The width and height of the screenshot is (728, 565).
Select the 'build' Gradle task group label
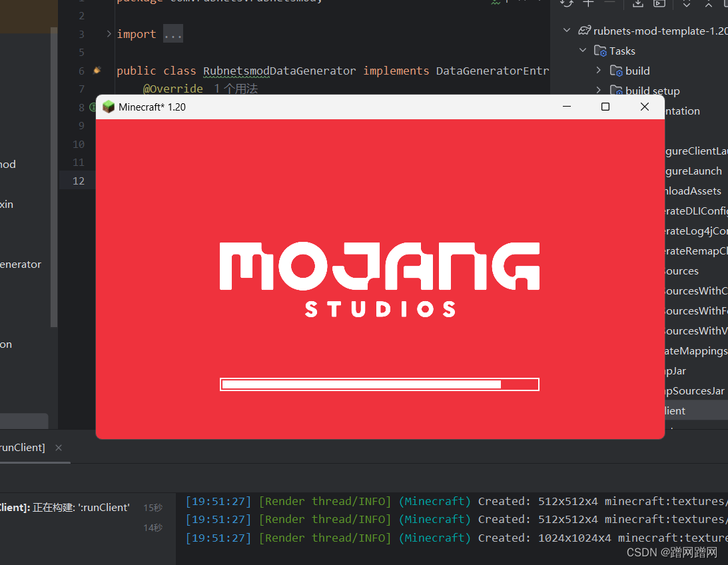(x=637, y=71)
